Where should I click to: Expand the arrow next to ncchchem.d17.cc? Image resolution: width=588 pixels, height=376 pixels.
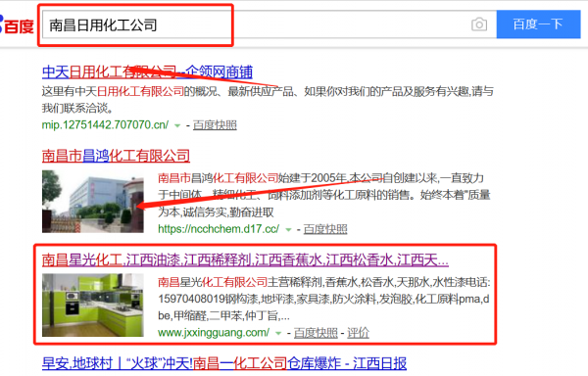(x=288, y=230)
